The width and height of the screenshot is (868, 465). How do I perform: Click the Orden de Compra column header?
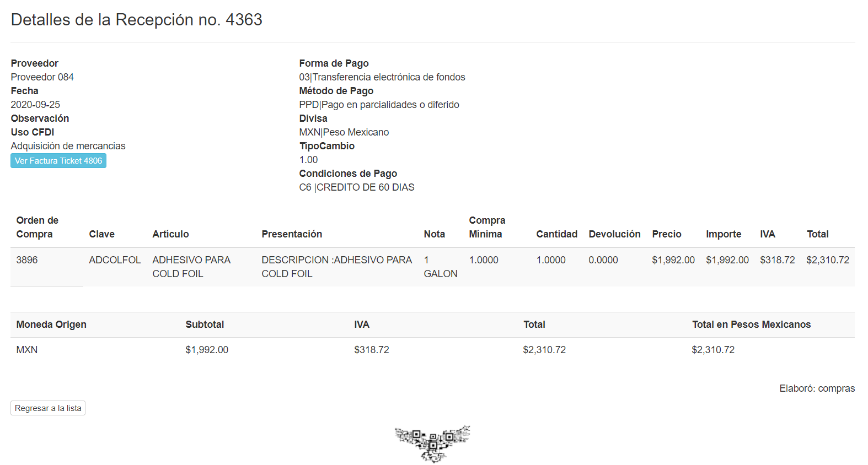(37, 227)
